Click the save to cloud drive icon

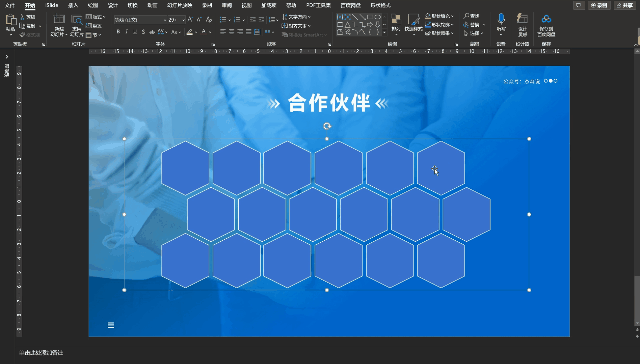click(x=546, y=24)
